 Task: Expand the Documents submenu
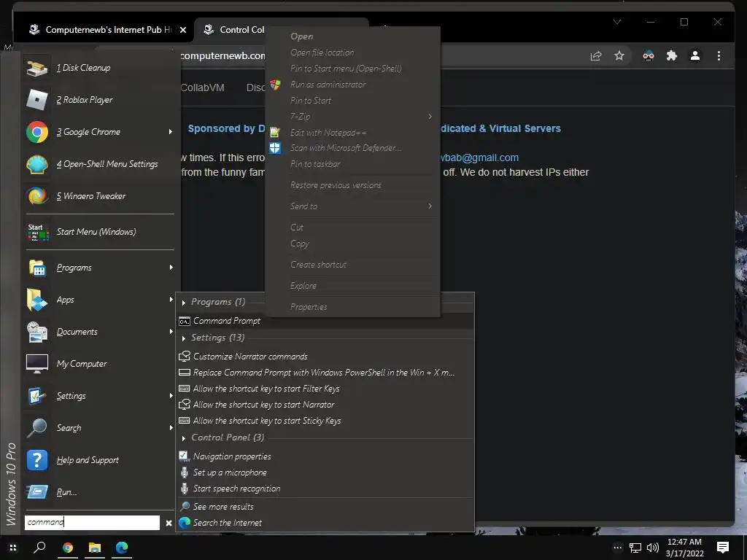(x=171, y=332)
